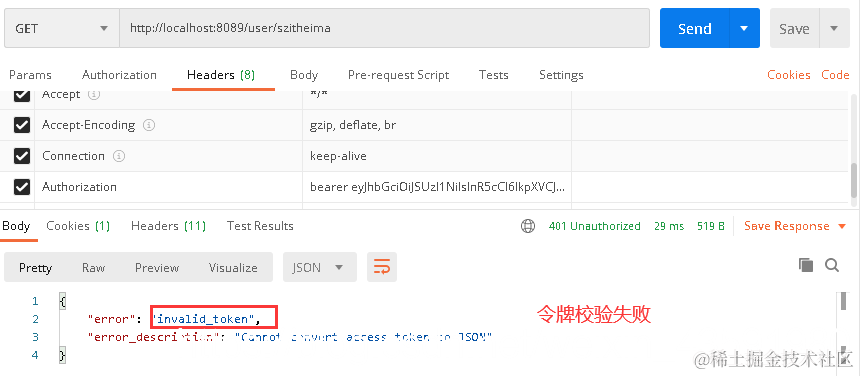Uncheck the Connection header checkbox
860x376 pixels.
point(21,156)
